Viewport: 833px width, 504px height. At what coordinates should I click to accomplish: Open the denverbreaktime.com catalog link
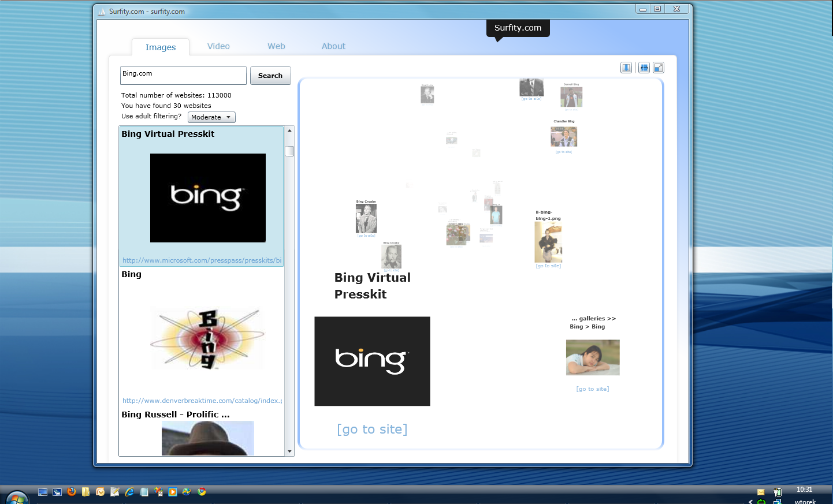[202, 401]
